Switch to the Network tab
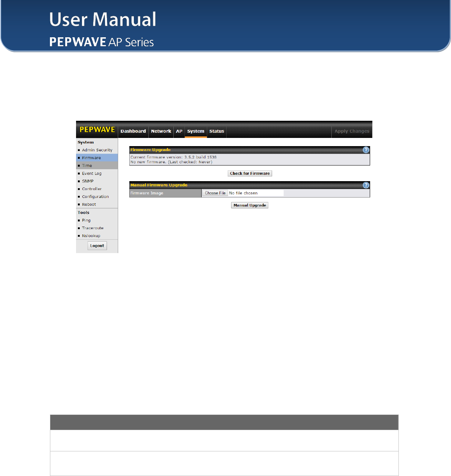Viewport: 451px width, 476px height. click(161, 131)
